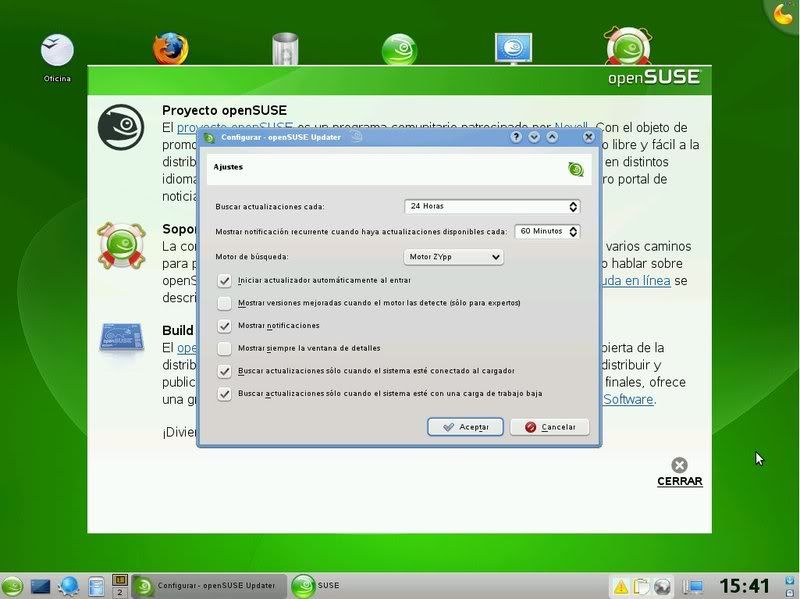Click the lifebuoy support icon in welcome window

(x=121, y=245)
